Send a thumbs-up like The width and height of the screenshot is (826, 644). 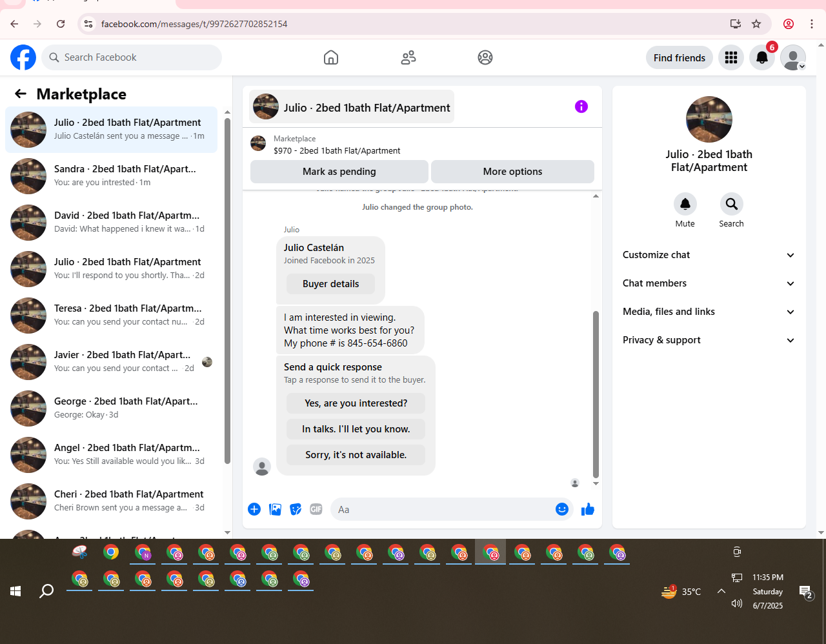pyautogui.click(x=588, y=509)
